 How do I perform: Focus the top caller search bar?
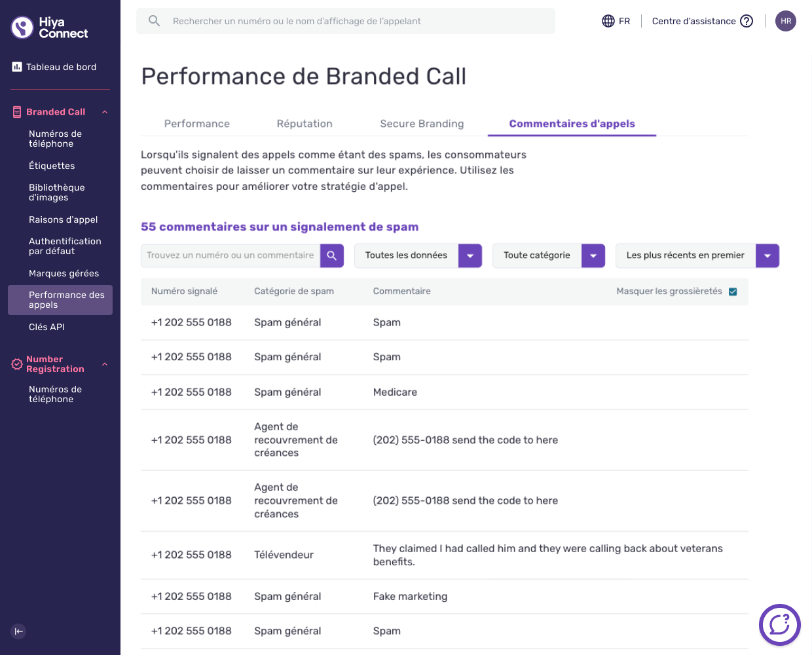pyautogui.click(x=346, y=21)
